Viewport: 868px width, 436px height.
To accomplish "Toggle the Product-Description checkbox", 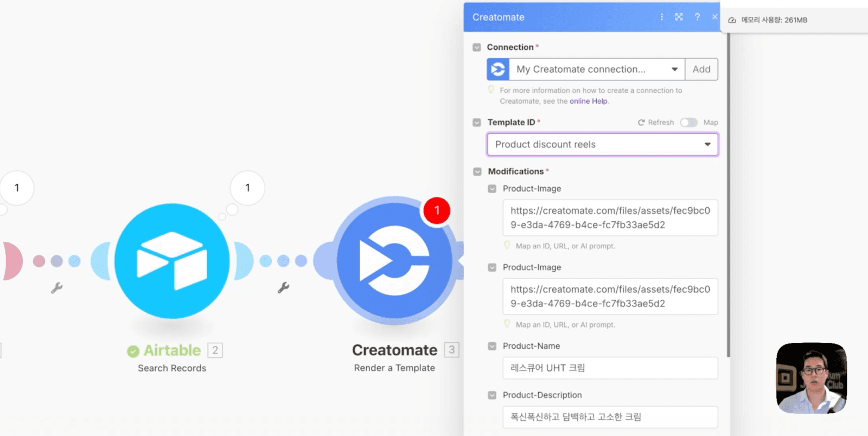I will (x=492, y=395).
